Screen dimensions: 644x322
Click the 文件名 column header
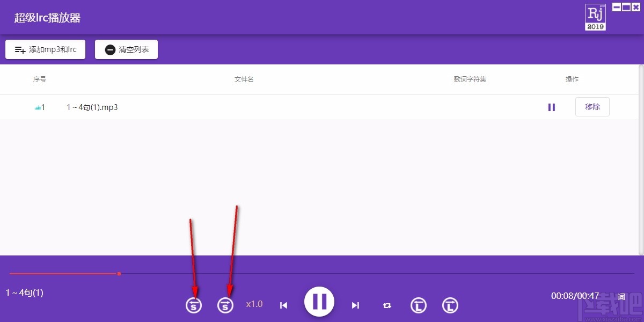[244, 79]
